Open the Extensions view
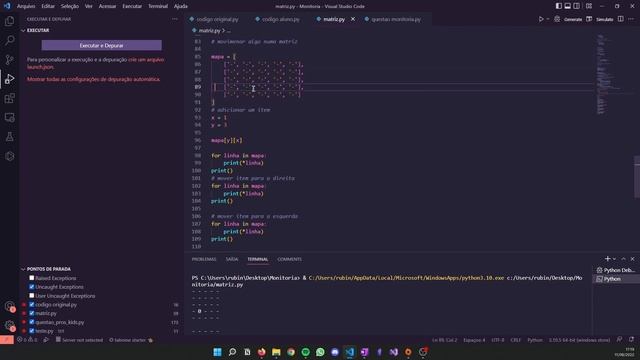The height and width of the screenshot is (360, 640). pyautogui.click(x=9, y=98)
